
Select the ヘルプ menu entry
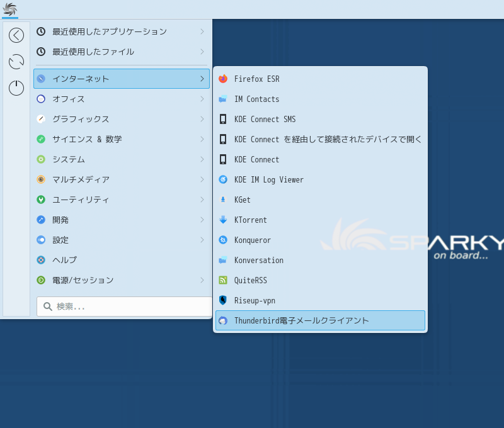[122, 260]
